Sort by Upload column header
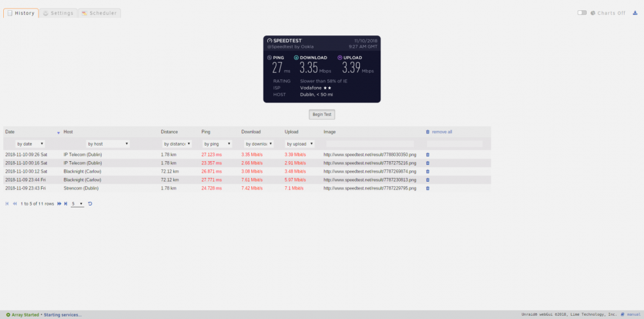 coord(292,132)
